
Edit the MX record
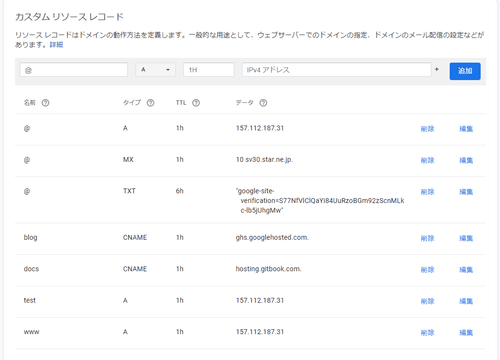pyautogui.click(x=466, y=160)
